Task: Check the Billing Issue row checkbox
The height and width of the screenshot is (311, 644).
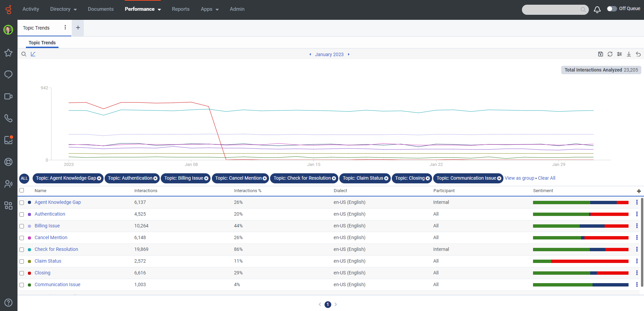Action: 22,226
